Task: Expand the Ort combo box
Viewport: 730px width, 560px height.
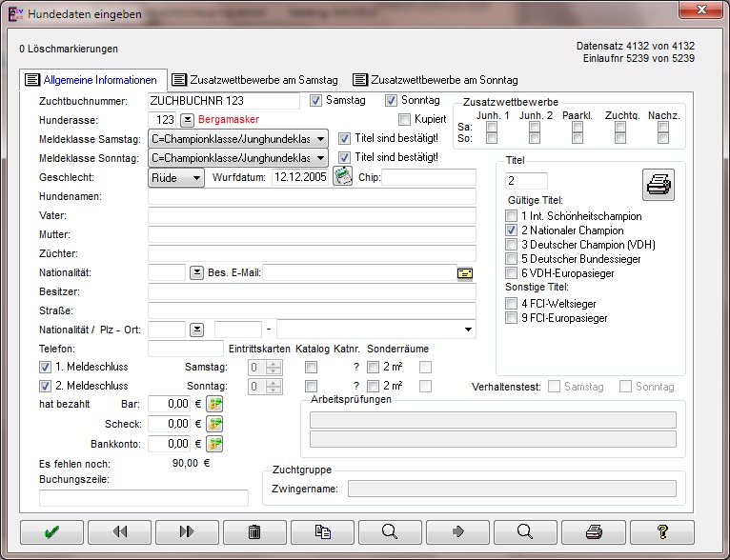Action: click(468, 330)
